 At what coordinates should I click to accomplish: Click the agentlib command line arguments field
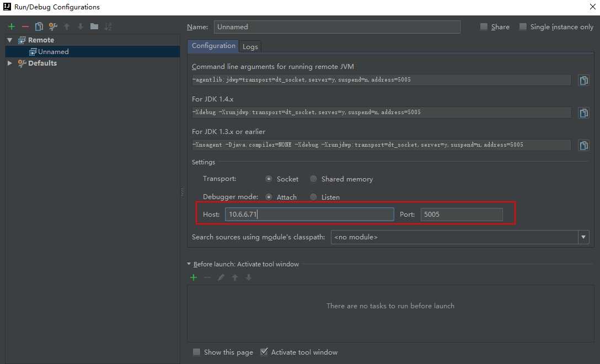[x=381, y=79]
